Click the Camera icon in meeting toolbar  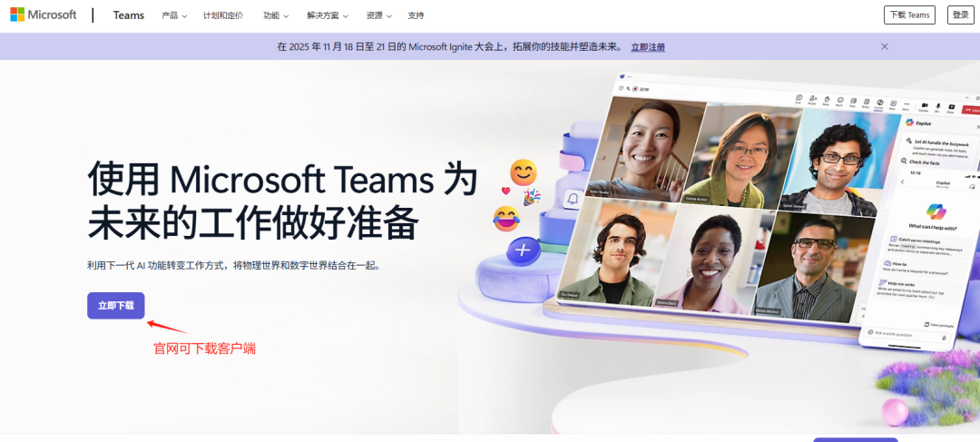pyautogui.click(x=923, y=107)
